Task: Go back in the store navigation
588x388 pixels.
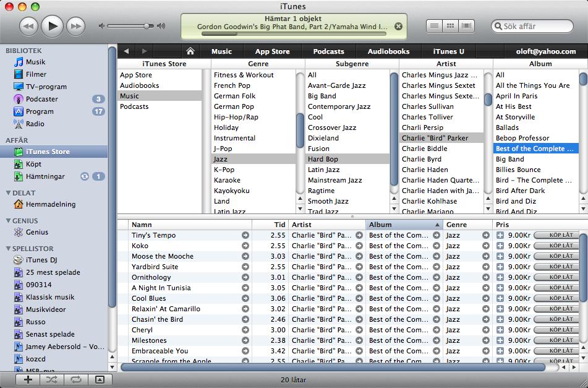Action: coord(126,51)
